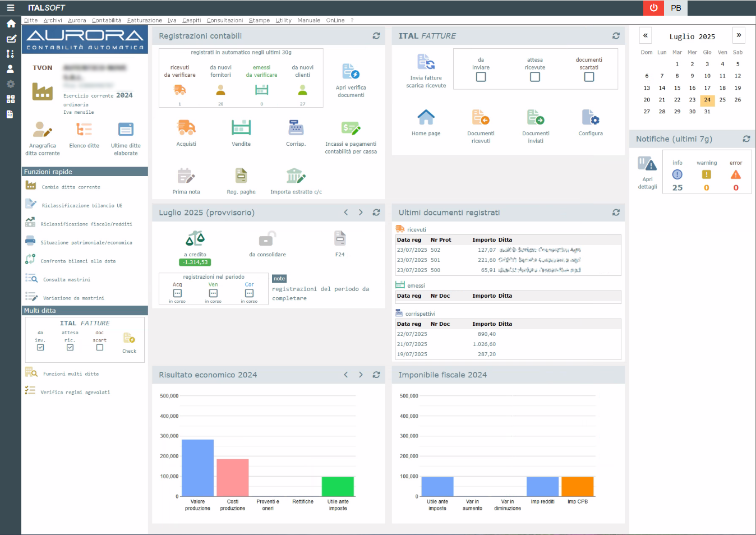This screenshot has width=756, height=535.
Task: Toggle 'documenti scartati' checkbox in Ital Fatture
Action: tap(589, 77)
